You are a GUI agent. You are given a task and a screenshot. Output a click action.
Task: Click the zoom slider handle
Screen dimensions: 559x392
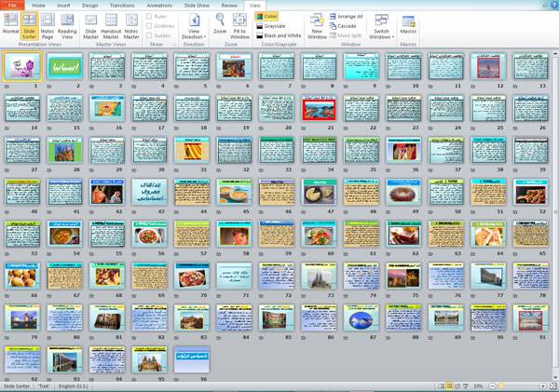pos(501,385)
